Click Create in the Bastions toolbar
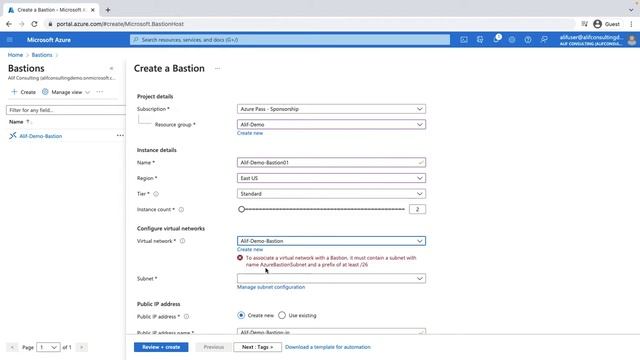The height and width of the screenshot is (360, 640). coord(23,92)
